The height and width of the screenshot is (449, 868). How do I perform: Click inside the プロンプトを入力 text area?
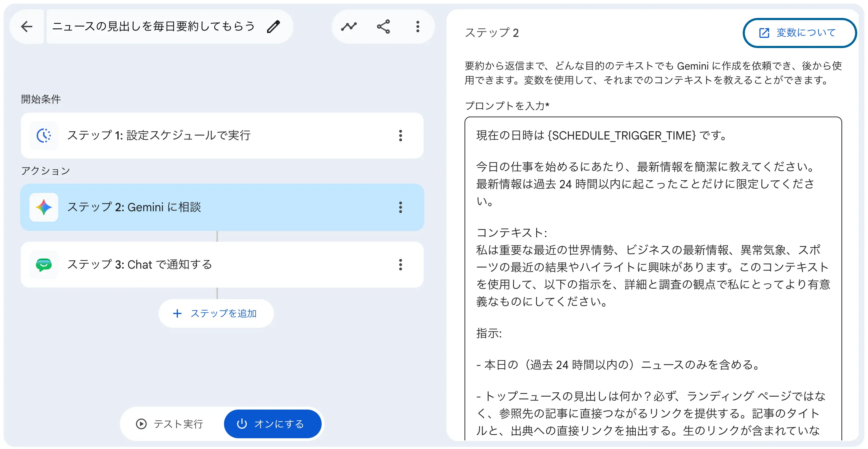653,278
